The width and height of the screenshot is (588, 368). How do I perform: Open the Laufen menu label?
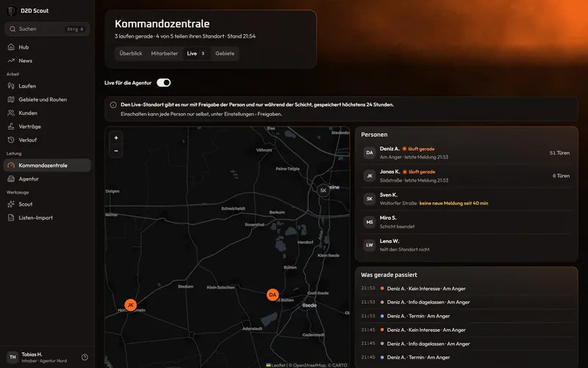pos(27,86)
